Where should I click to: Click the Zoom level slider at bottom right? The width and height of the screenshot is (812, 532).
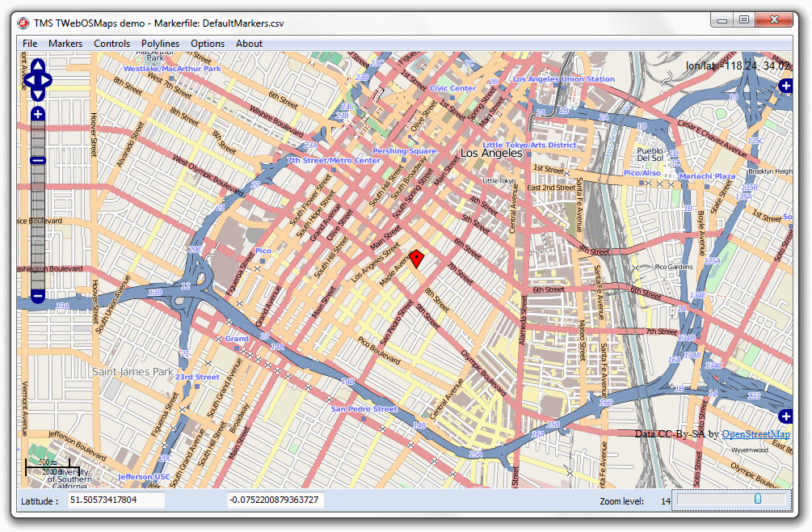[x=756, y=500]
